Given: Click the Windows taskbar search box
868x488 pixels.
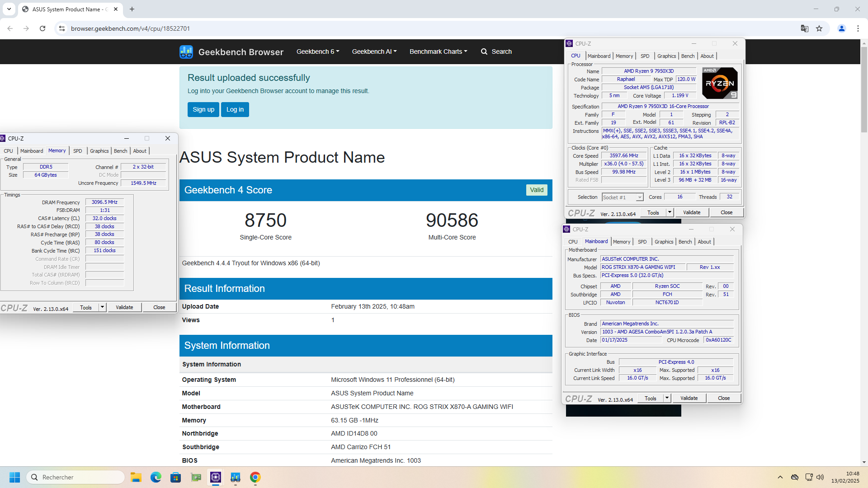Looking at the screenshot, I should (x=75, y=477).
